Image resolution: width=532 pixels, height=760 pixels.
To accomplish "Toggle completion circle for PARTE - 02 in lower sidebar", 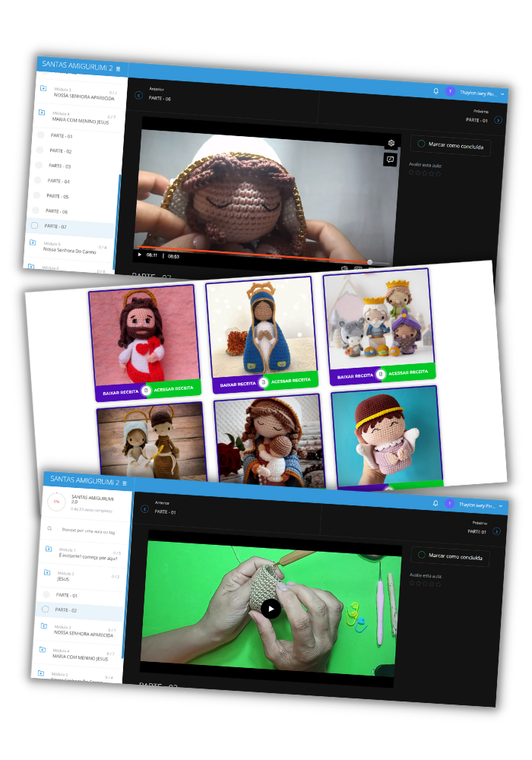I will pos(45,610).
